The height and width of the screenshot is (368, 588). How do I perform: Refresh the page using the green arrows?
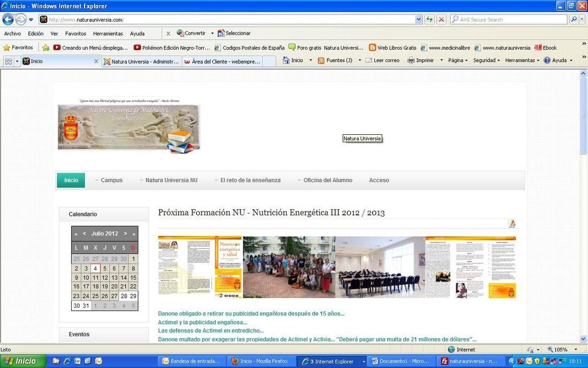tap(429, 19)
